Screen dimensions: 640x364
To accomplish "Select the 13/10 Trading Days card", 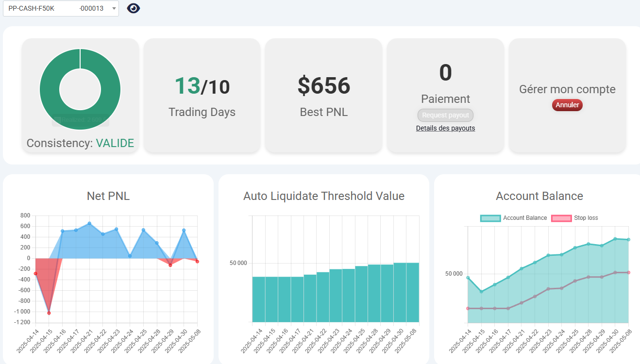I will [x=202, y=96].
